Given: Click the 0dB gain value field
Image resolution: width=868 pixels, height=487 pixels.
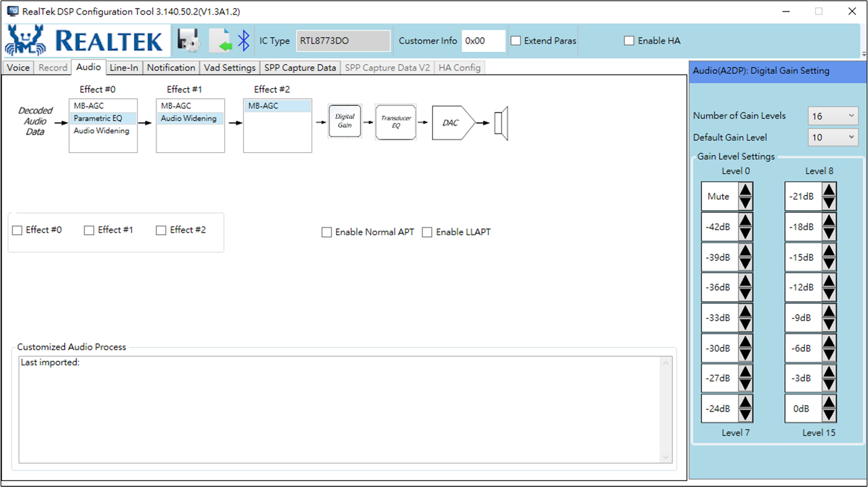Looking at the screenshot, I should click(803, 408).
